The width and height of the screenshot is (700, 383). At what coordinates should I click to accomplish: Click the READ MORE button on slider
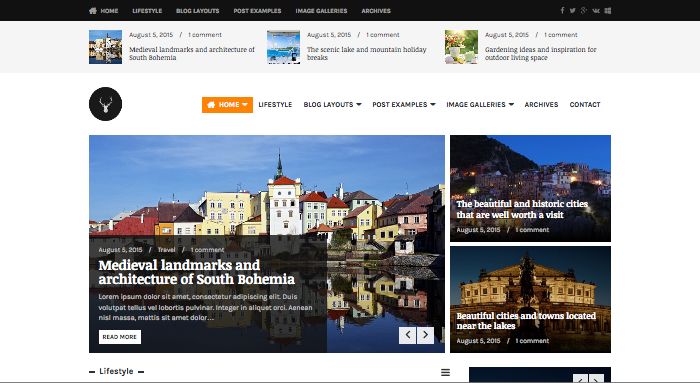coord(120,337)
